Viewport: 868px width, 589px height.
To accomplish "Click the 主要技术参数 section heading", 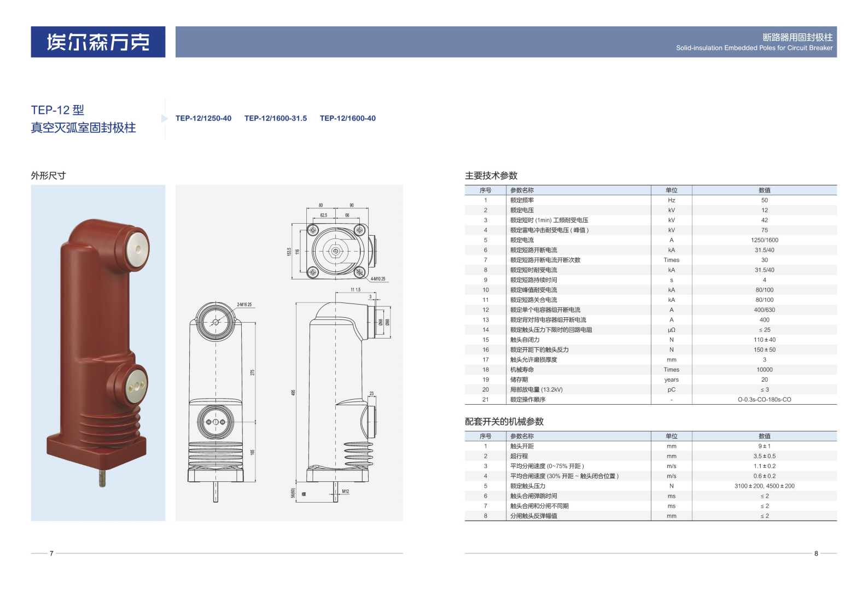I will tap(491, 176).
